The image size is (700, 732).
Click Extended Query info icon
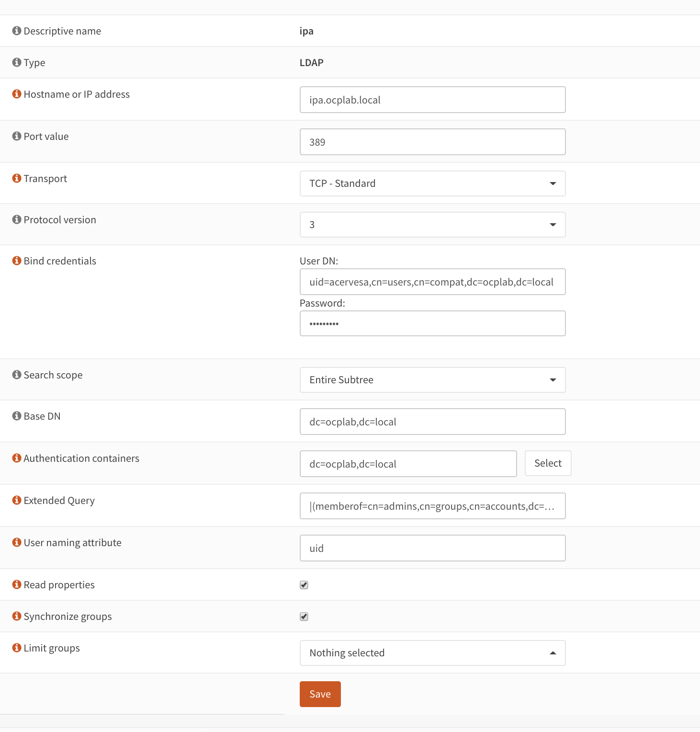17,500
